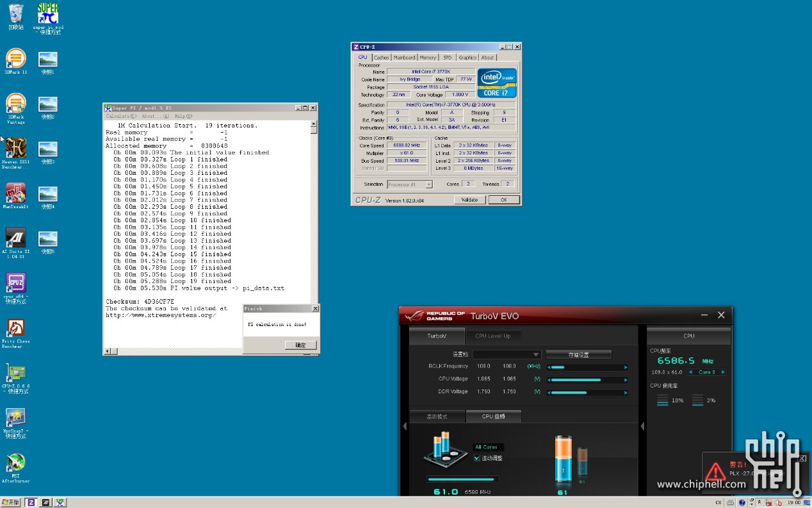Open the Processor #1 selection dropdown
812x508 pixels.
coord(410,184)
